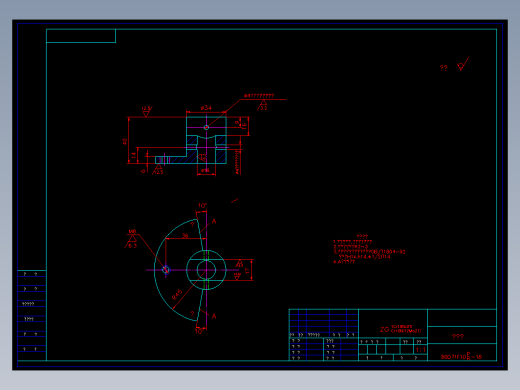Screen dimensions: 520x390
Task: Select the 36 horizontal dimension in plan view
Action: (185, 236)
